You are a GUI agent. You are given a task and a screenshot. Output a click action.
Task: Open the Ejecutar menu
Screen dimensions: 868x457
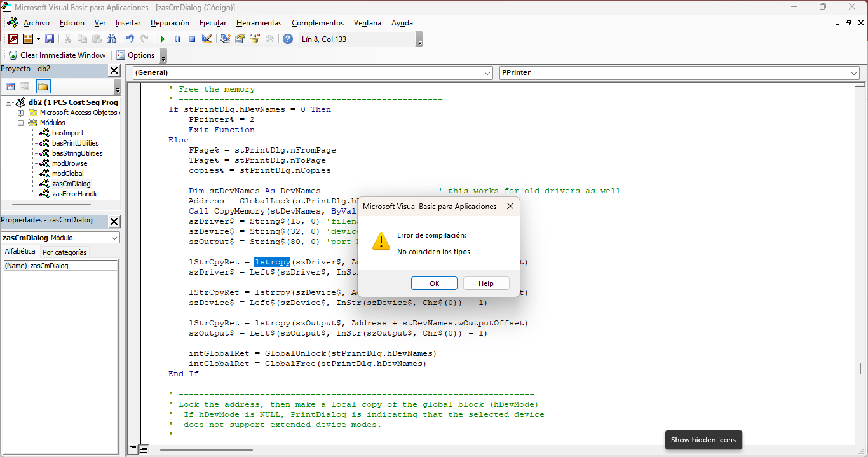[x=213, y=23]
